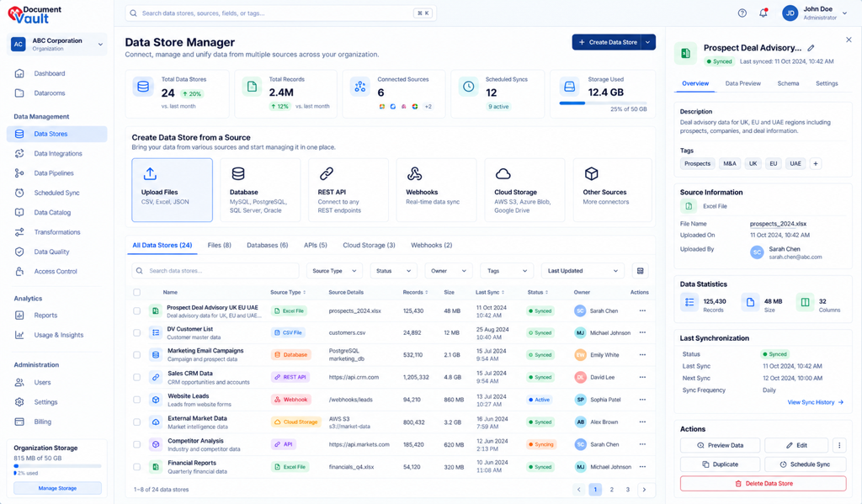Click the pencil icon to rename data store
The image size is (862, 504).
click(811, 48)
